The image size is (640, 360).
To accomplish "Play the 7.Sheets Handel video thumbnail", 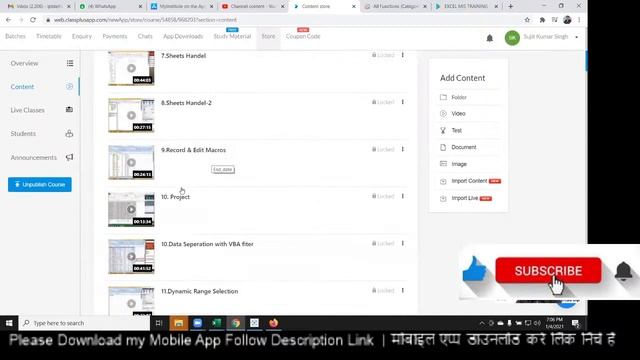I will (131, 68).
